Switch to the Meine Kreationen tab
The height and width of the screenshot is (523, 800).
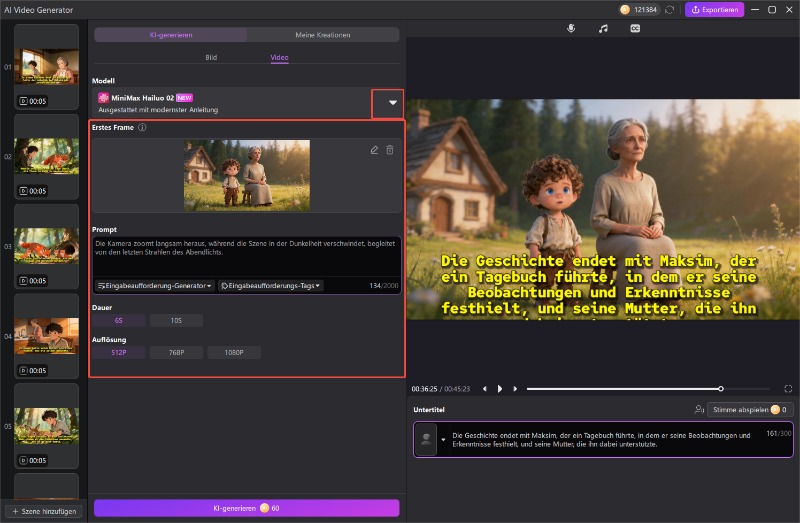point(322,35)
